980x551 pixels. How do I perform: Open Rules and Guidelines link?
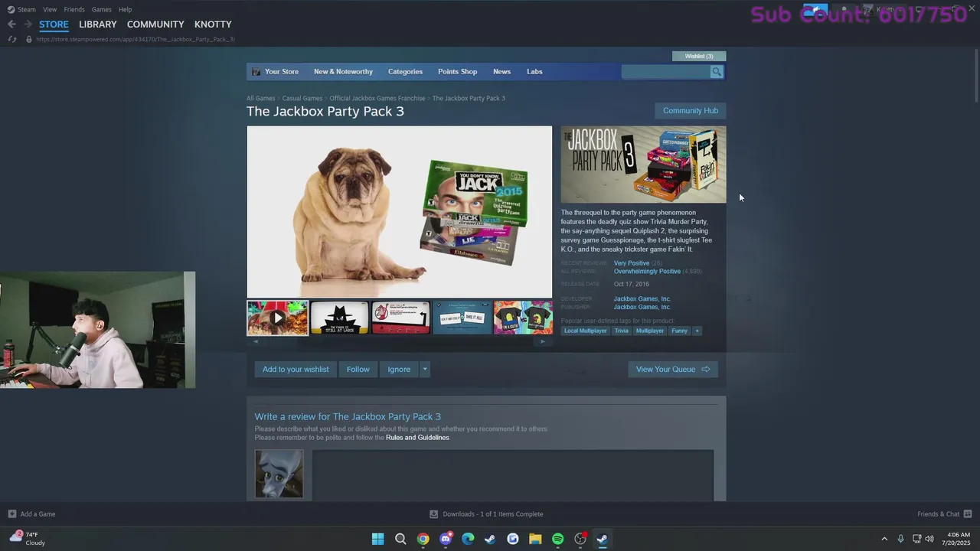[417, 438]
